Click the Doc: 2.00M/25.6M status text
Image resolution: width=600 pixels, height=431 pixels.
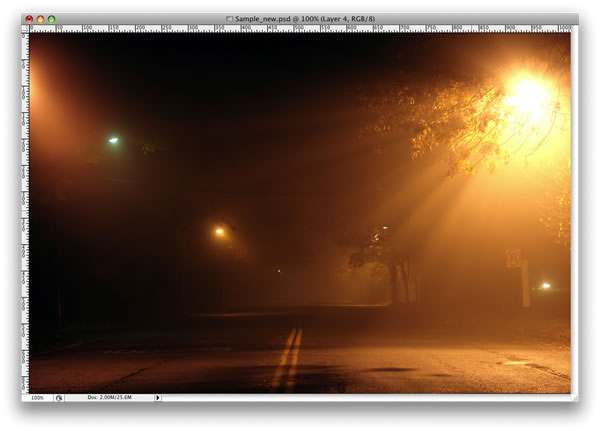click(x=109, y=397)
